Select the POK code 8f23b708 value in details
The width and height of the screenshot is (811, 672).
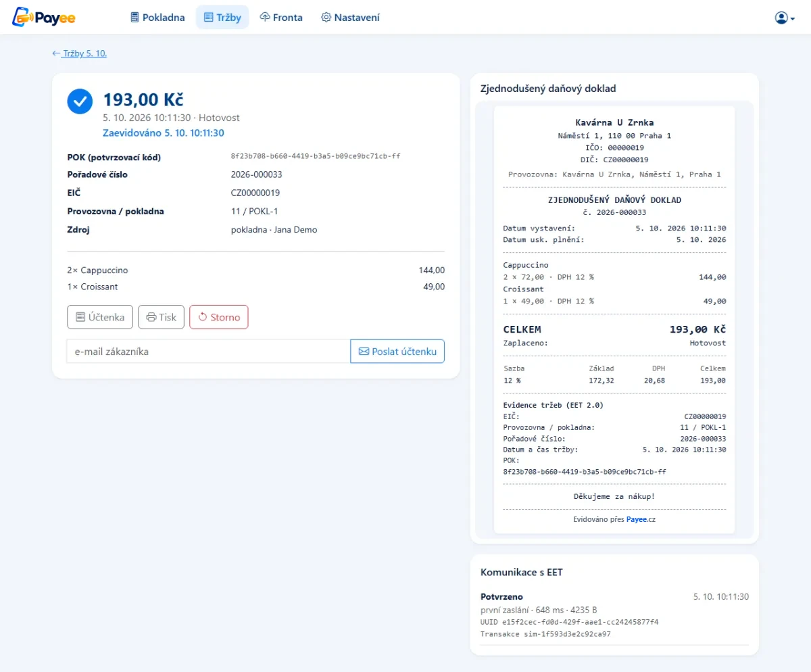[316, 156]
